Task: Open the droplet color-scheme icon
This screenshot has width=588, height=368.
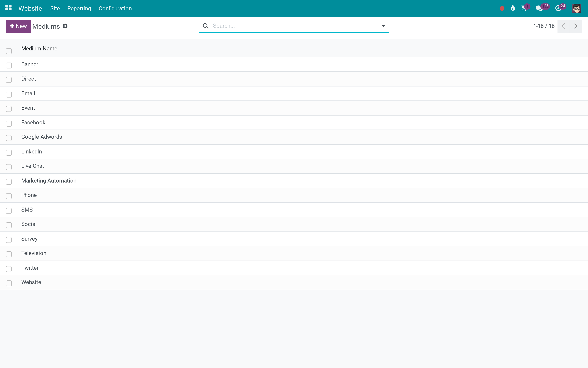Action: (513, 8)
